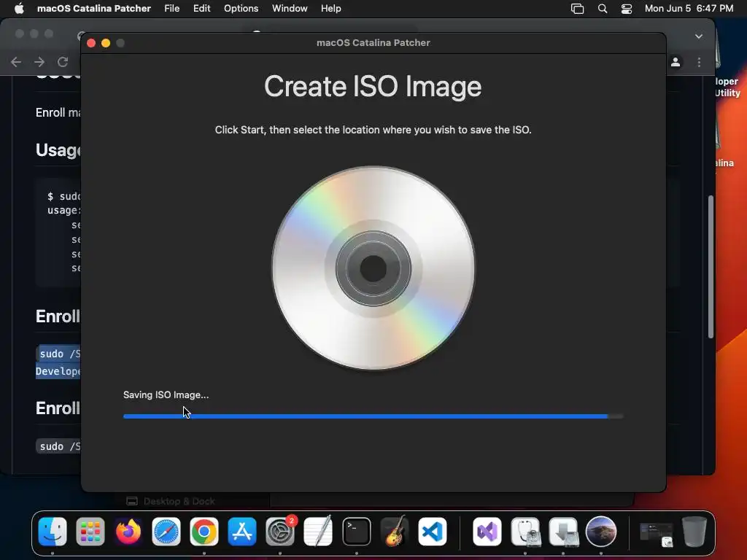This screenshot has width=747, height=560.
Task: Click the 'Click Start, then select' instruction text
Action: (x=373, y=130)
